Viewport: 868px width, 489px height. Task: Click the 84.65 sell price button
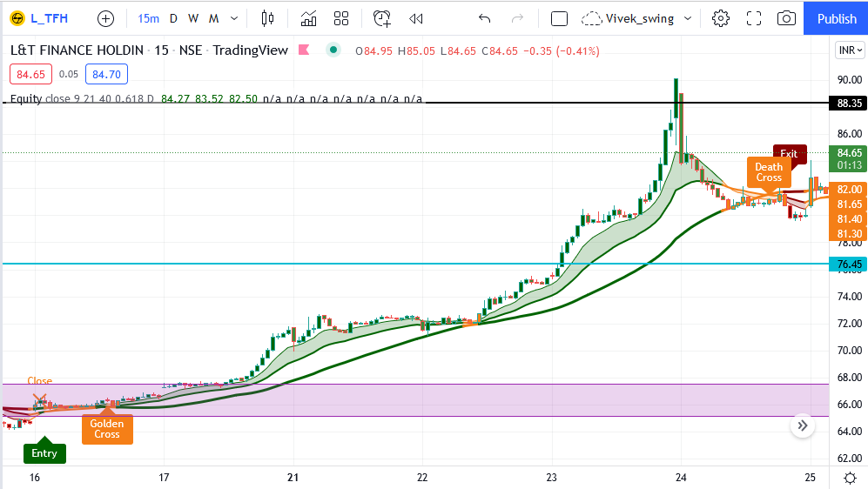pyautogui.click(x=31, y=74)
